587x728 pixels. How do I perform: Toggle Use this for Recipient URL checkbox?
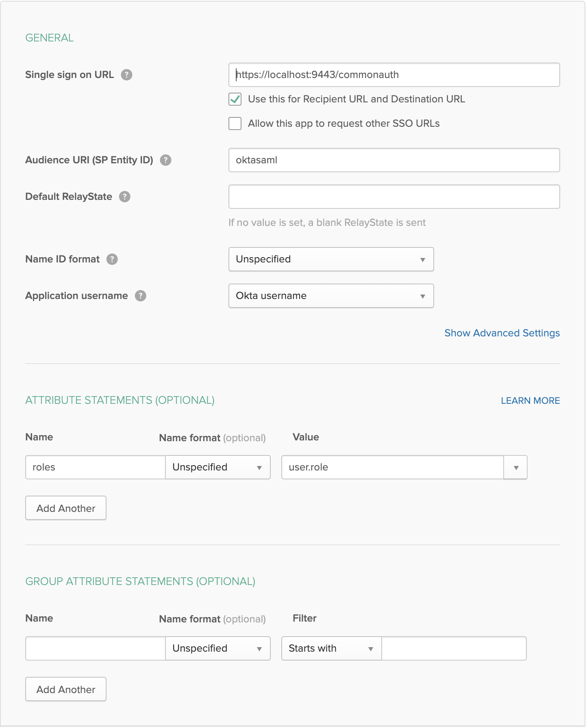point(235,99)
